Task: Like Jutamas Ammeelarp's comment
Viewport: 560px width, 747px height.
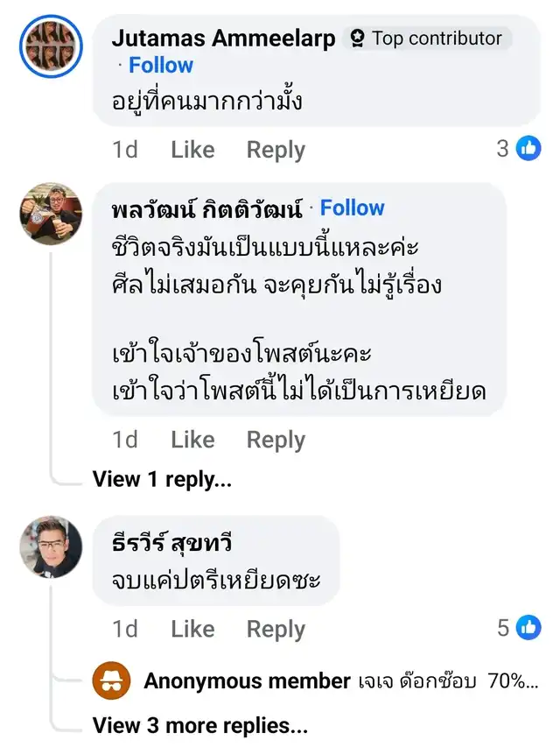Action: coord(192,150)
